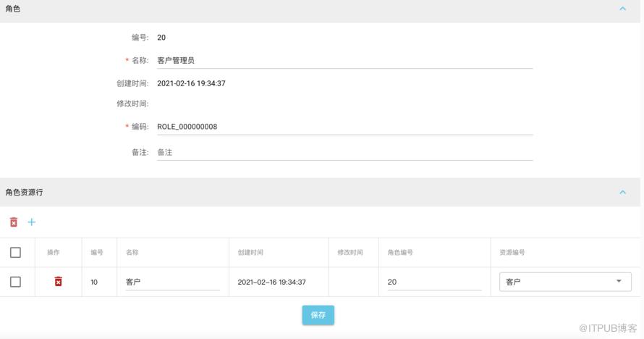Edit the row's 名称 field 客户

(x=172, y=282)
